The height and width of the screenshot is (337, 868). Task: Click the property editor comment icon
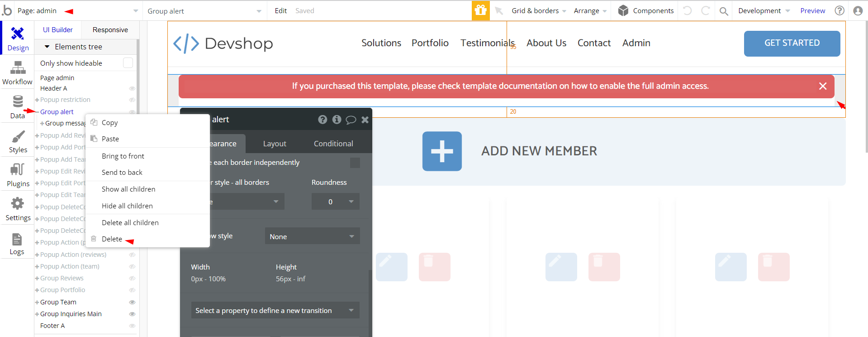pos(351,120)
